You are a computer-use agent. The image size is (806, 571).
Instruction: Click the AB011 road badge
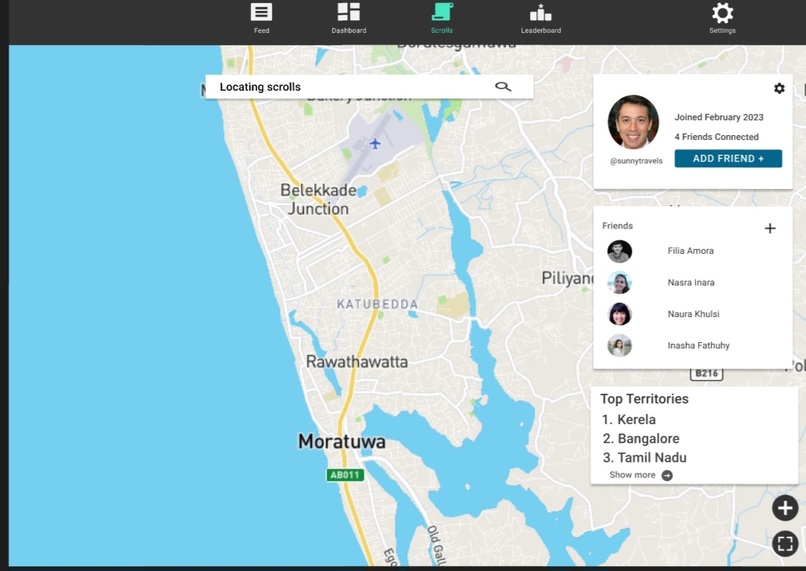pos(345,475)
